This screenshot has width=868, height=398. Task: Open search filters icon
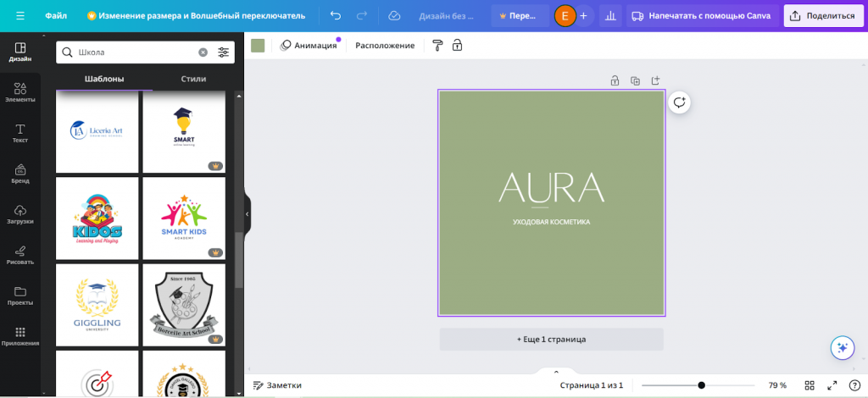[223, 52]
